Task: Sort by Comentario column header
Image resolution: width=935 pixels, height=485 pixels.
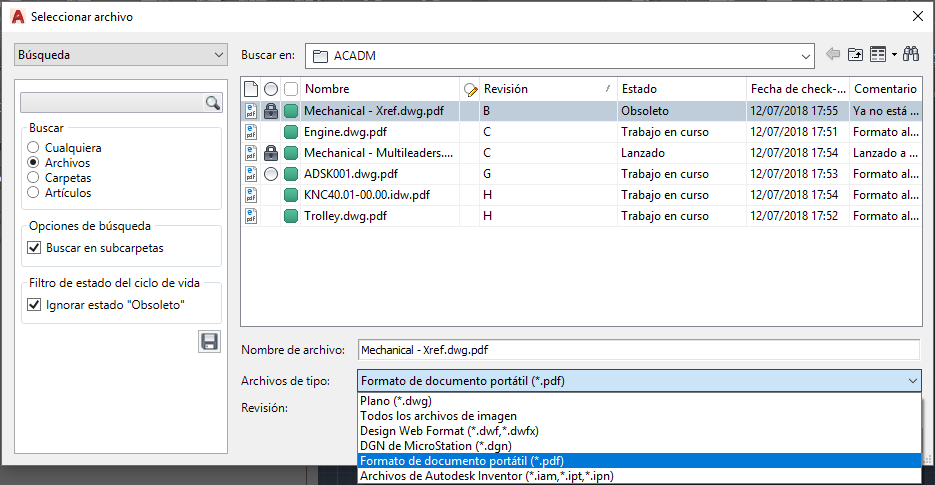Action: [x=886, y=89]
